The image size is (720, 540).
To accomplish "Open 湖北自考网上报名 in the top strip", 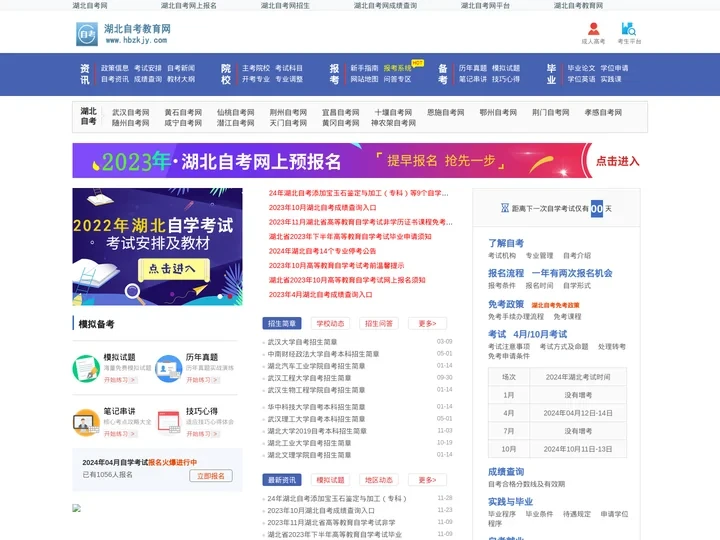I will pos(189,6).
